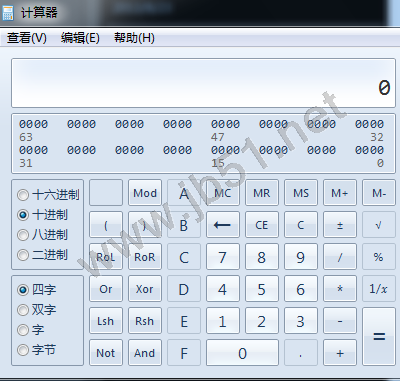Click the open parenthesis button
The width and height of the screenshot is (400, 381).
(106, 225)
